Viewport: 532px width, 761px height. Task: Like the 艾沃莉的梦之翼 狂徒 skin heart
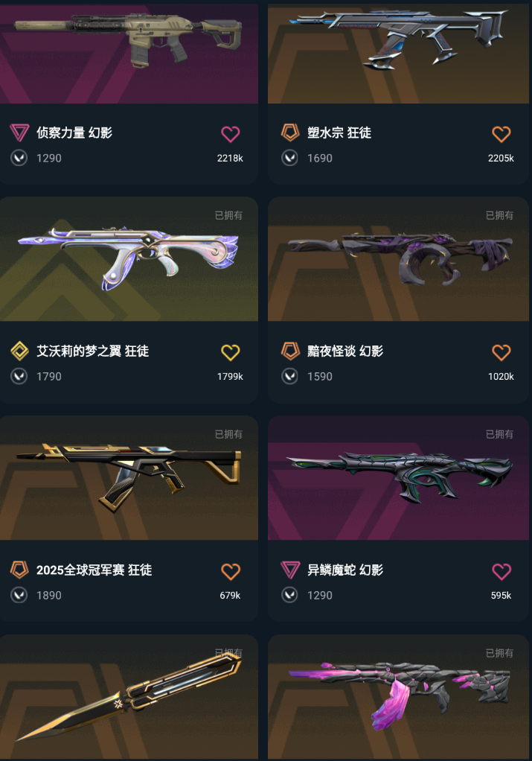pyautogui.click(x=231, y=352)
